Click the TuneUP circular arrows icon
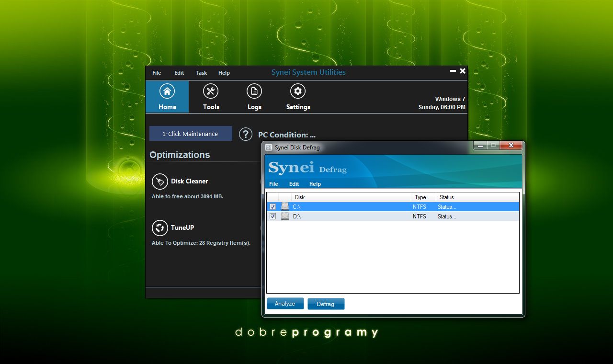Image resolution: width=613 pixels, height=364 pixels. click(160, 228)
